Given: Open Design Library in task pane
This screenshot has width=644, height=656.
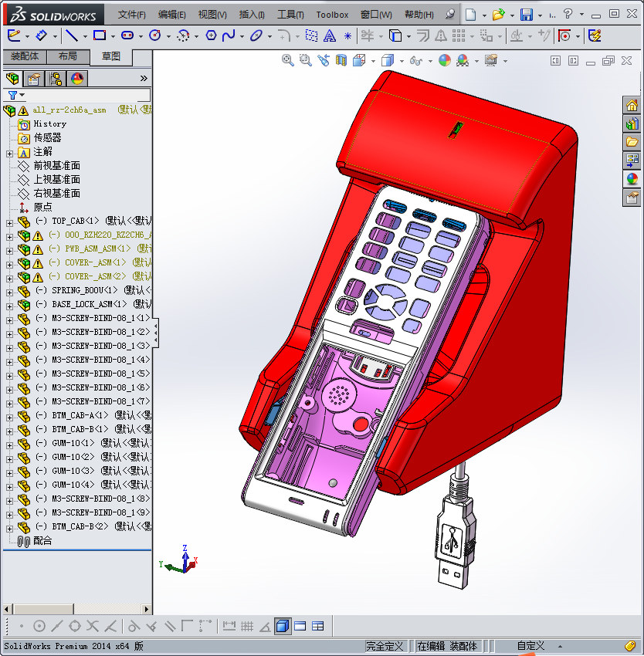Looking at the screenshot, I should coord(632,123).
